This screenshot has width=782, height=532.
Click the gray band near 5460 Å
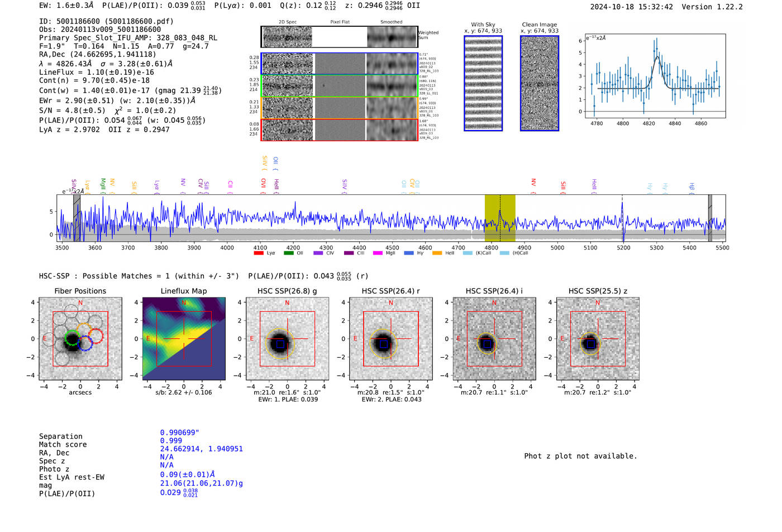[710, 218]
